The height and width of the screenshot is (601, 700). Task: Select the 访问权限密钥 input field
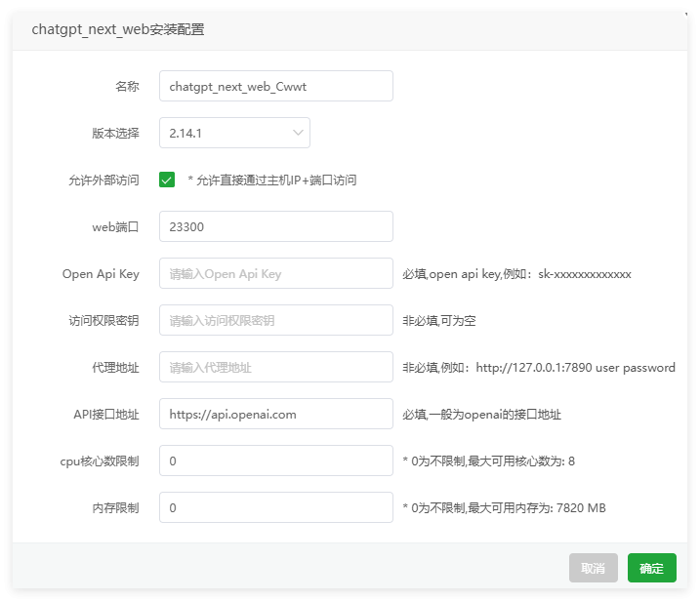coord(275,320)
